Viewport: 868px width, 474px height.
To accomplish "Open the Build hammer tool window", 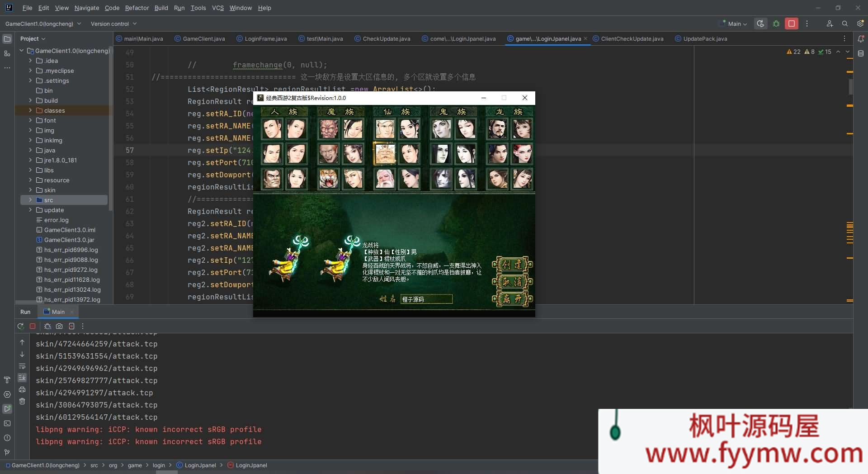I will (x=7, y=380).
